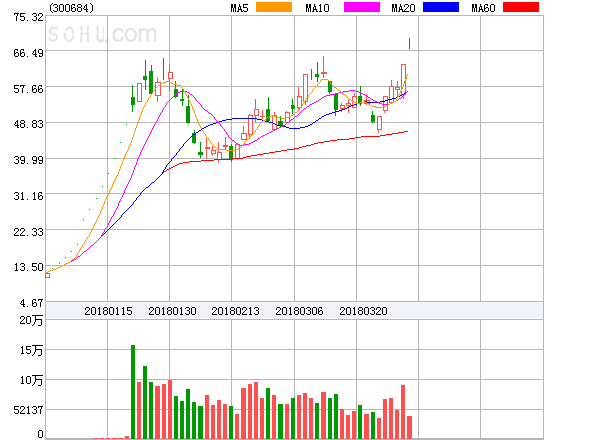The height and width of the screenshot is (440, 600).
Task: Click the 20180130 date marker
Action: point(172,311)
